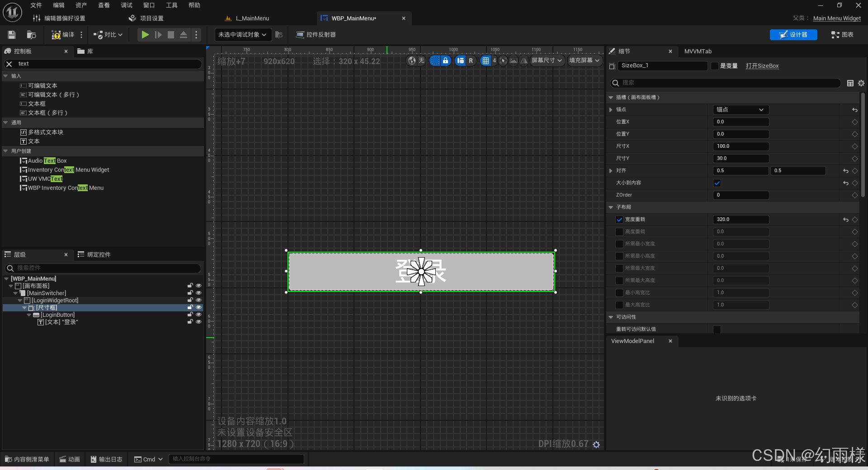Toggle grid snapping in viewport

pos(486,61)
